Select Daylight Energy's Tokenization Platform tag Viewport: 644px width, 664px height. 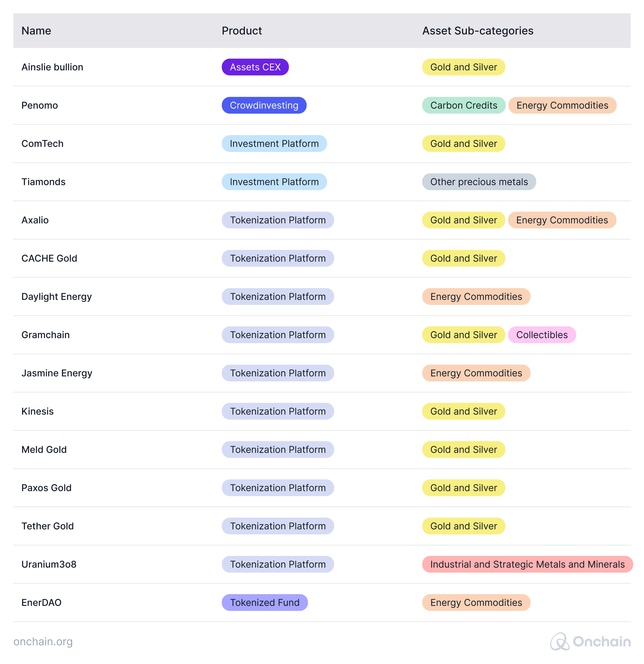click(x=278, y=296)
